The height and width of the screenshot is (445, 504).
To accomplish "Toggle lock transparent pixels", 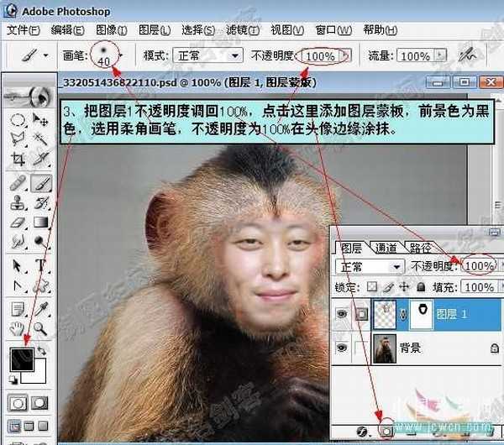I will pos(372,286).
